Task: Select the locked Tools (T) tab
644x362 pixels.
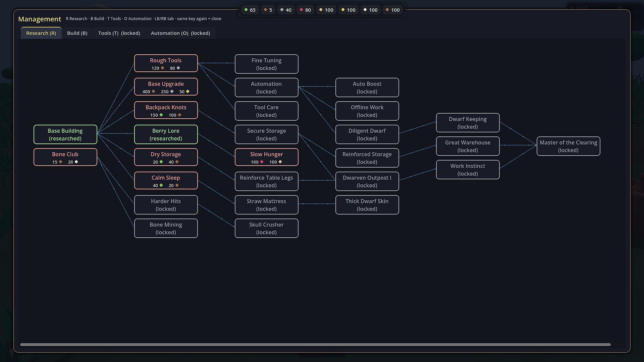Action: point(119,33)
